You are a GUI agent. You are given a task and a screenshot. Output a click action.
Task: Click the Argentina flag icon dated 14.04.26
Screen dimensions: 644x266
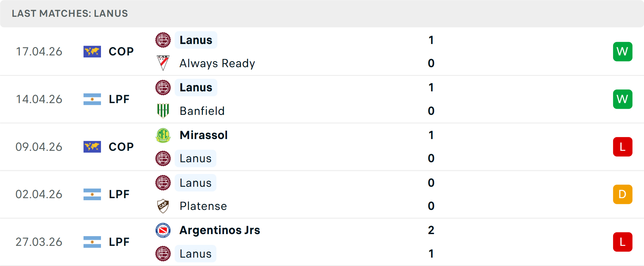click(92, 99)
